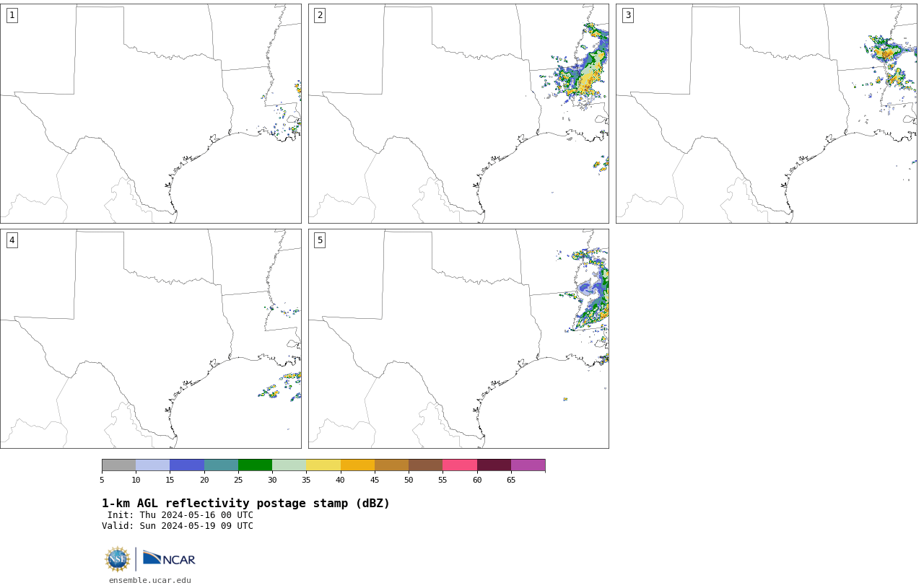The width and height of the screenshot is (924, 588).
Task: Click the colorbar tick label 30
Action: click(272, 480)
